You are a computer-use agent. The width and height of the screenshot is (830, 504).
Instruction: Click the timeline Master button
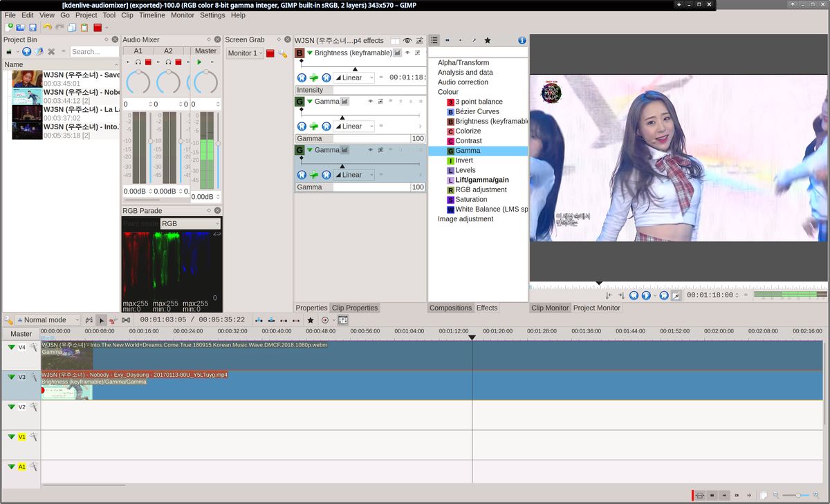(21, 334)
